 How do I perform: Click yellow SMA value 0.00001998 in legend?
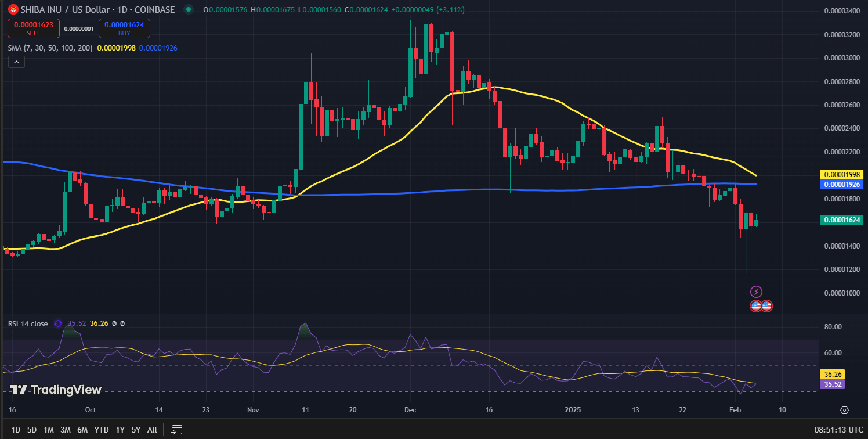(x=117, y=48)
